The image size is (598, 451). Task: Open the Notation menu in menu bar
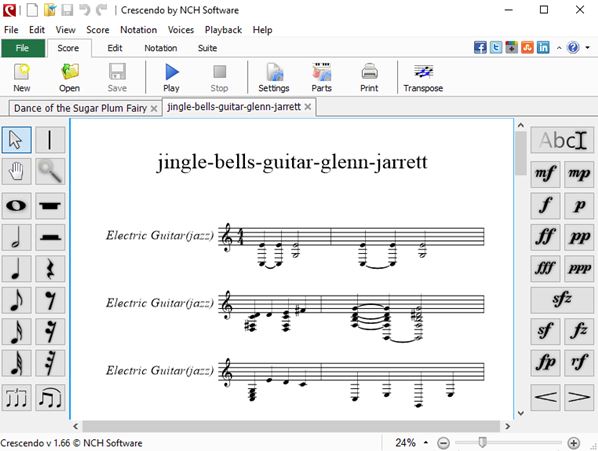tap(138, 30)
